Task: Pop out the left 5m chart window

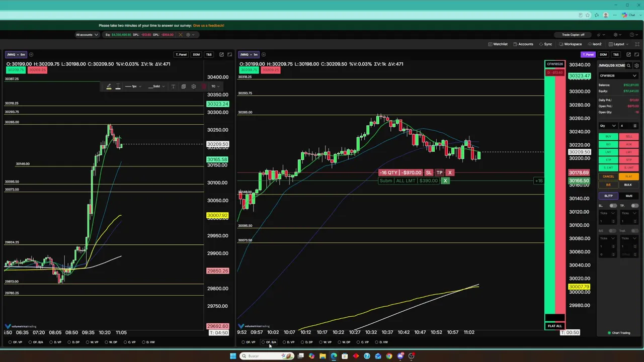Action: (221, 54)
